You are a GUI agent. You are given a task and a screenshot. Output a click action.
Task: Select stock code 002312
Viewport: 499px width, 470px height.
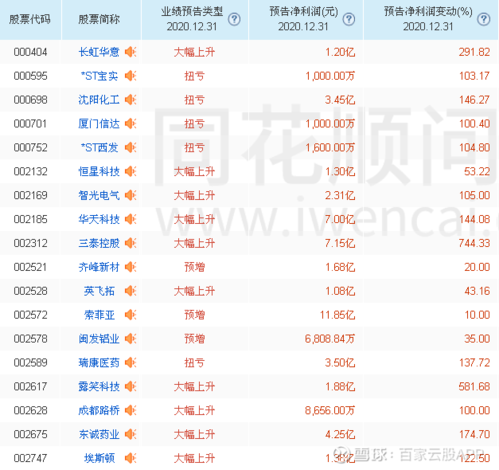[30, 243]
